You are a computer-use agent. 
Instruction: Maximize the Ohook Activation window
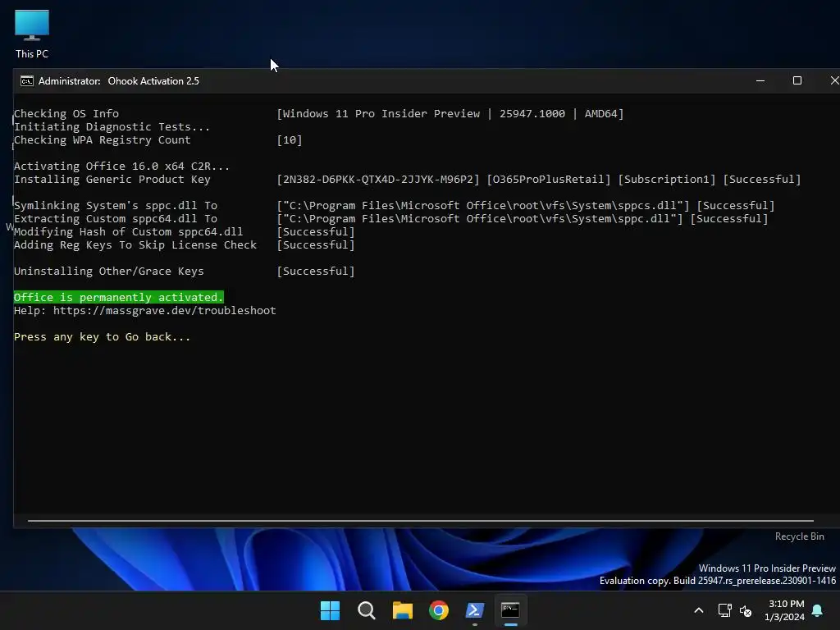coord(797,81)
